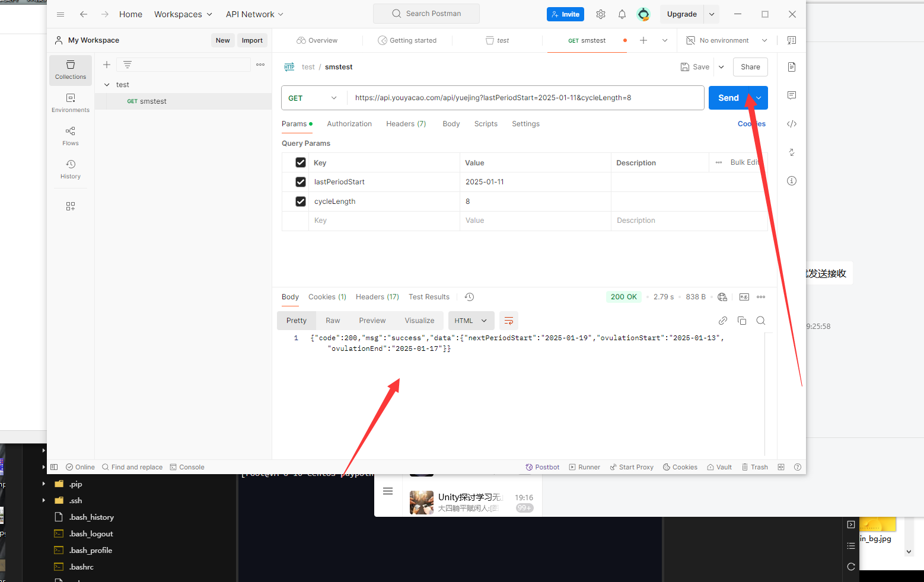924x582 pixels.
Task: Open the Workspaces dropdown
Action: click(183, 14)
